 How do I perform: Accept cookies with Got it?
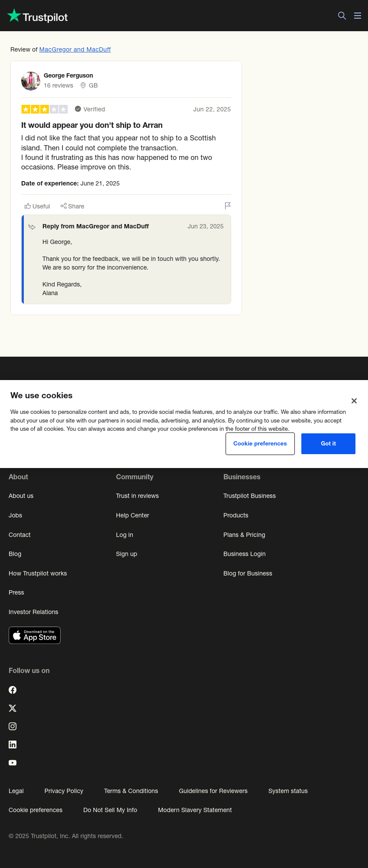[x=328, y=444]
